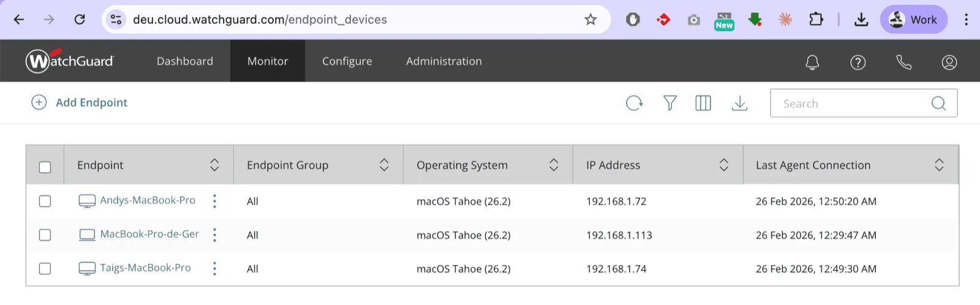Open the Administration menu
Screen dimensions: 980x305
point(444,61)
